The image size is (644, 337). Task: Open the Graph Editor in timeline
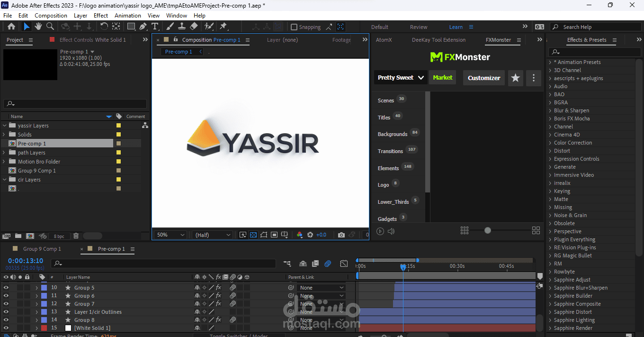(344, 264)
